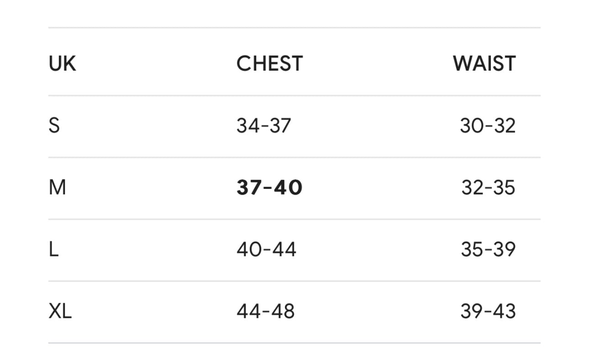Click waist measurement 35-39
The width and height of the screenshot is (589, 364).
(488, 250)
